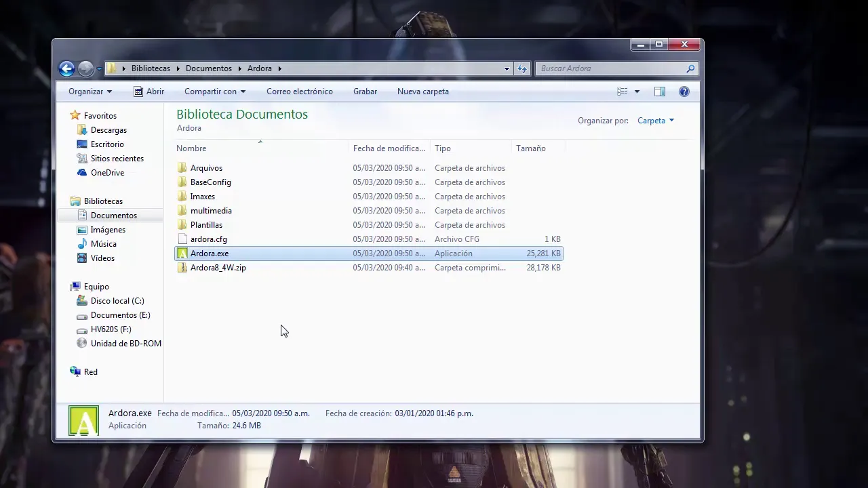Open Sitios recientes in navigation pane

[117, 159]
